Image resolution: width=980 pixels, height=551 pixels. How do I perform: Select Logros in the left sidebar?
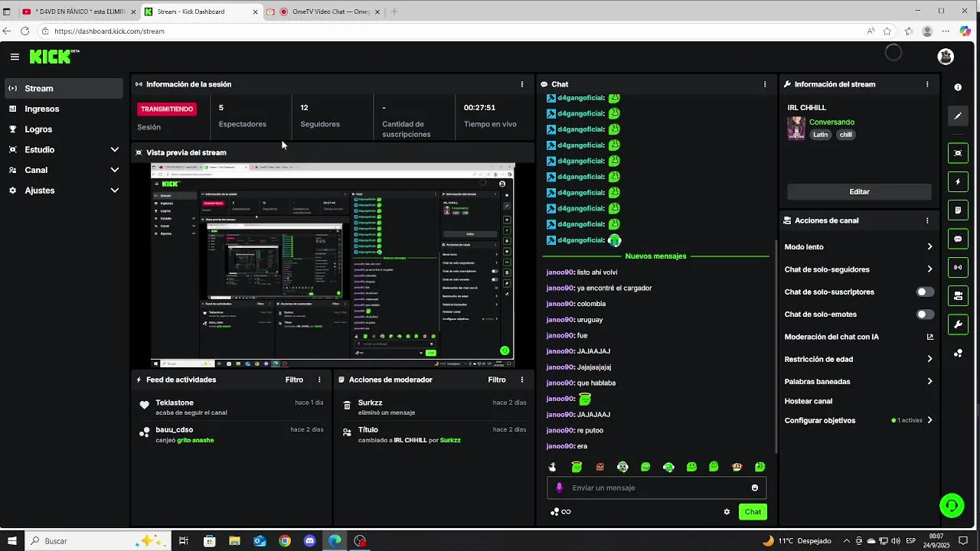(x=64, y=129)
